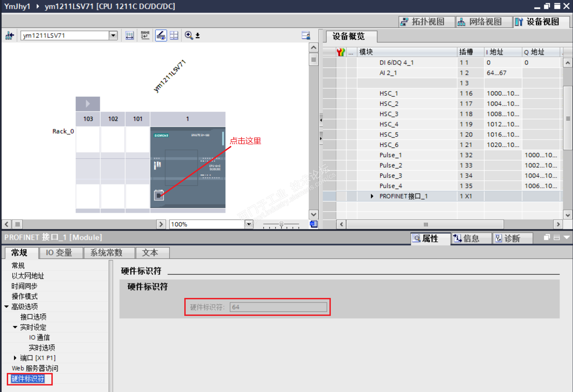Click the zoom slider handle
The image size is (573, 392).
pyautogui.click(x=281, y=224)
